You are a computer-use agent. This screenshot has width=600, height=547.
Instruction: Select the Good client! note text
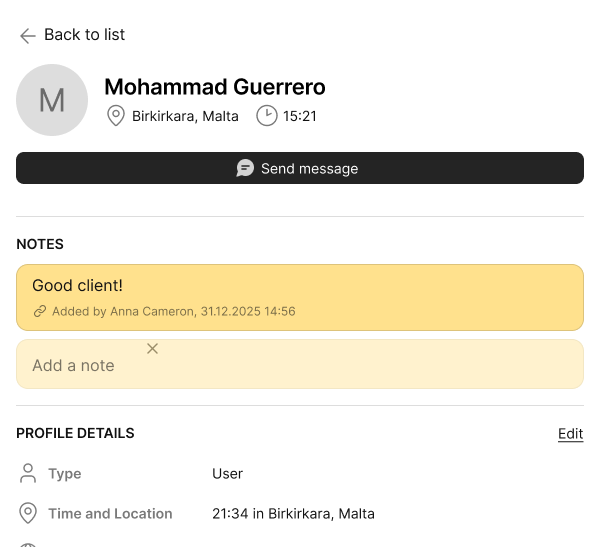coord(78,286)
